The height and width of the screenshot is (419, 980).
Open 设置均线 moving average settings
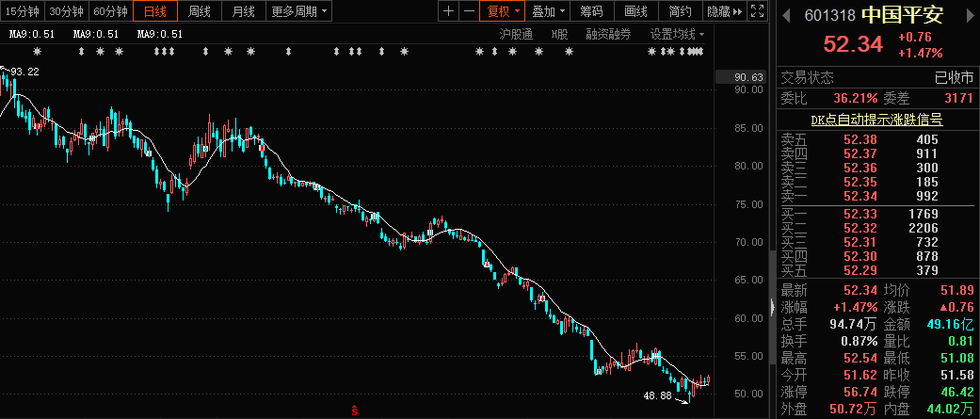677,35
